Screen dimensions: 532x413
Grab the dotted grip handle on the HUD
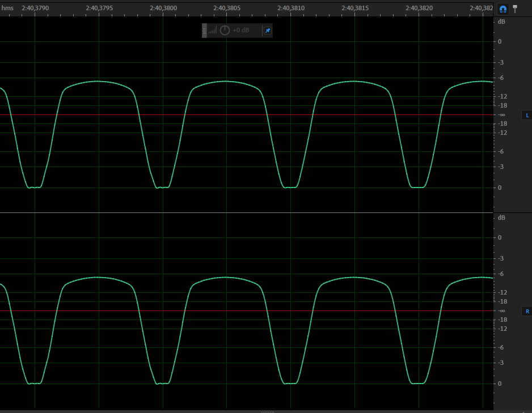[205, 31]
